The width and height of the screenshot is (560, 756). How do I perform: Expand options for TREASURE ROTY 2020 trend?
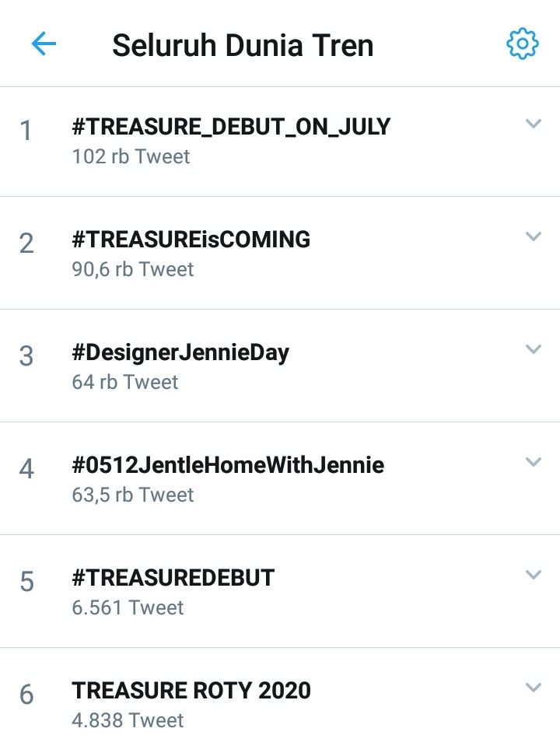[534, 687]
